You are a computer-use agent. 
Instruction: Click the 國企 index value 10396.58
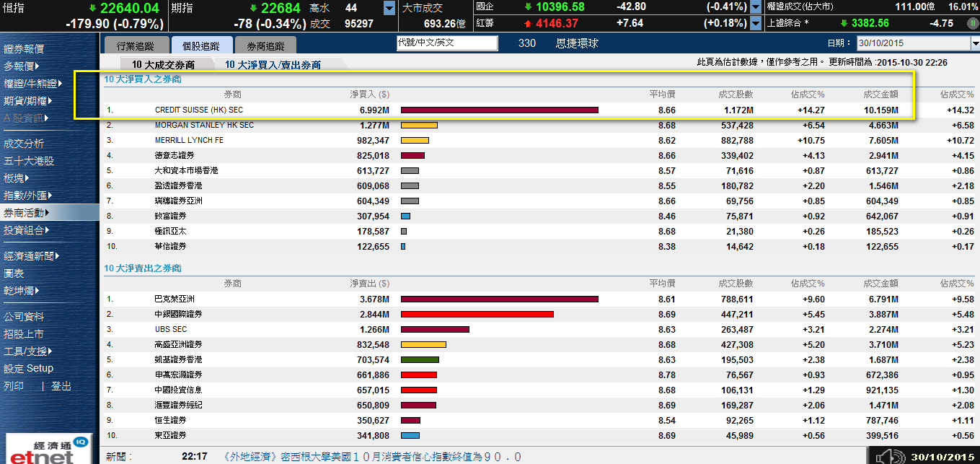pyautogui.click(x=560, y=7)
